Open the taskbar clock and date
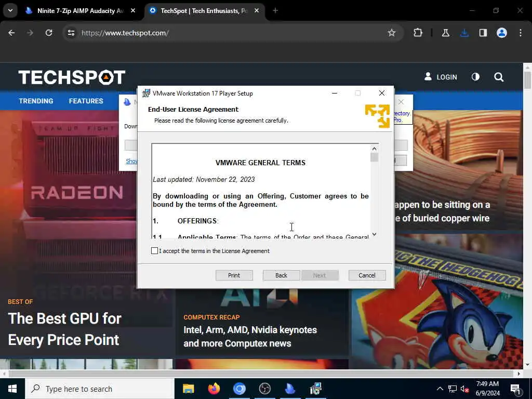The width and height of the screenshot is (532, 399). coord(487,389)
